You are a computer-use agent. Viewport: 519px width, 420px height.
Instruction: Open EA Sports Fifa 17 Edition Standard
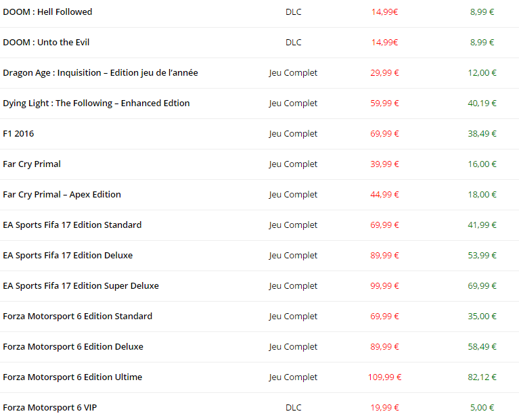click(72, 225)
